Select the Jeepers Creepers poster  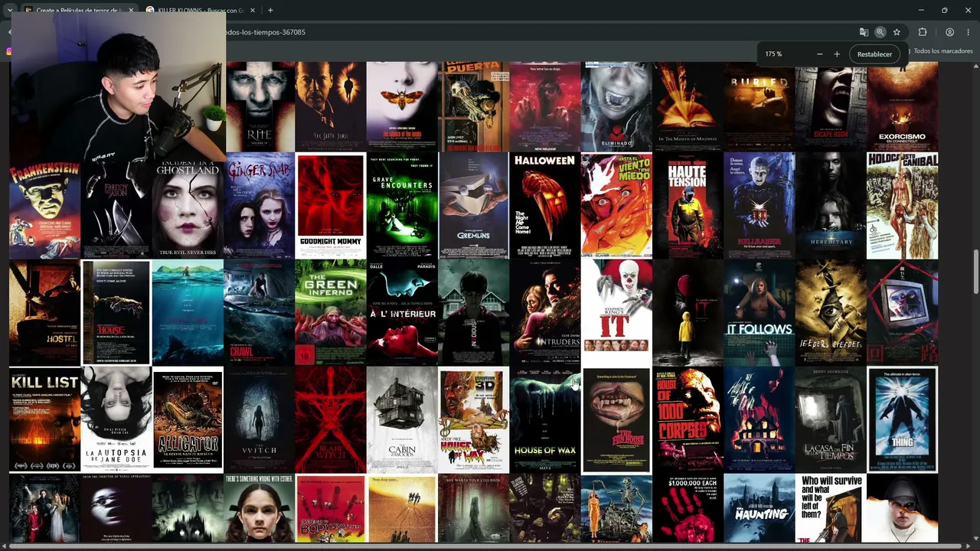(831, 313)
